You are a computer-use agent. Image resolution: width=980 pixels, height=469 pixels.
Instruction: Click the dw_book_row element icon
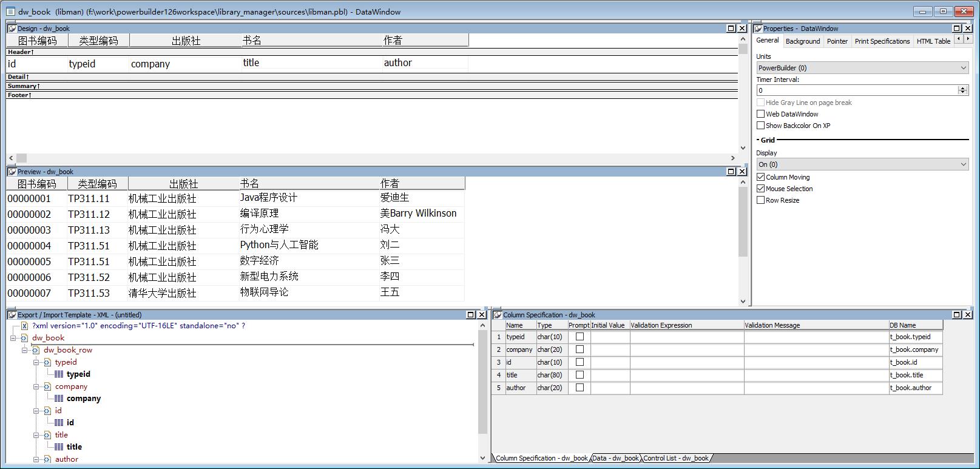click(x=36, y=350)
